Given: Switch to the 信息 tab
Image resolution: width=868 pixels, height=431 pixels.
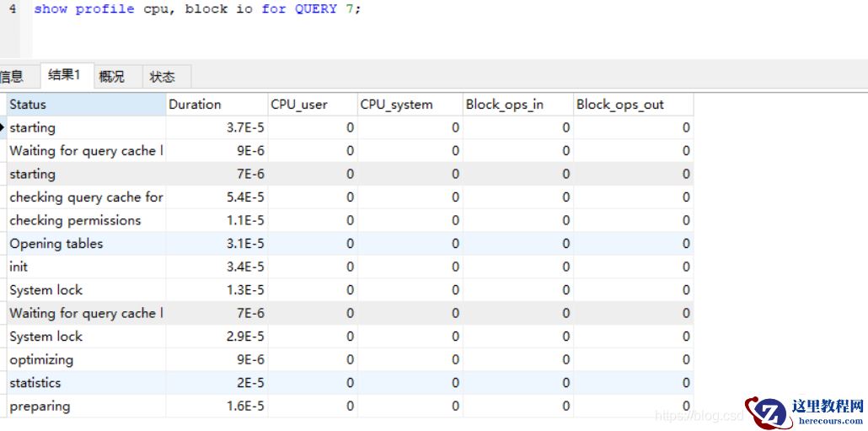Looking at the screenshot, I should click(x=12, y=77).
